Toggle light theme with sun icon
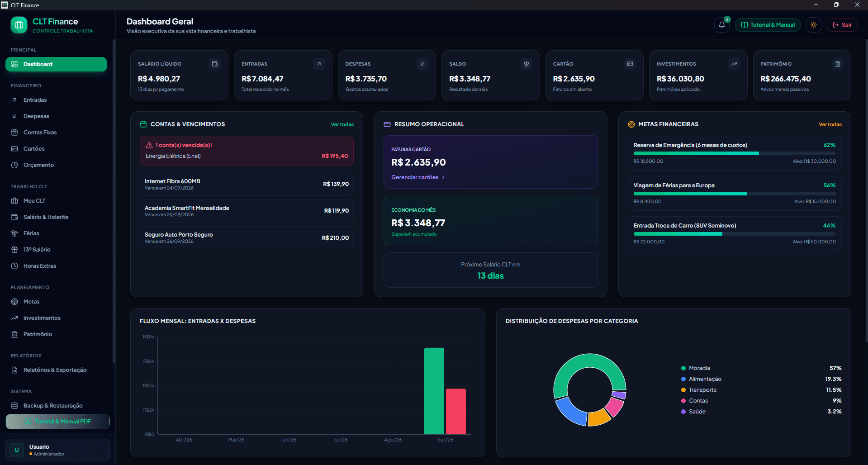Viewport: 868px width, 465px height. pyautogui.click(x=814, y=25)
